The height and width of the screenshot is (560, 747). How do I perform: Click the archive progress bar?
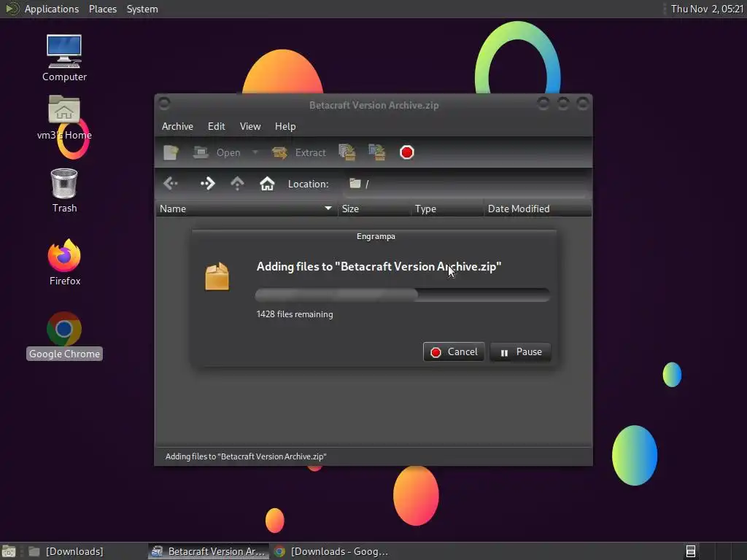403,295
